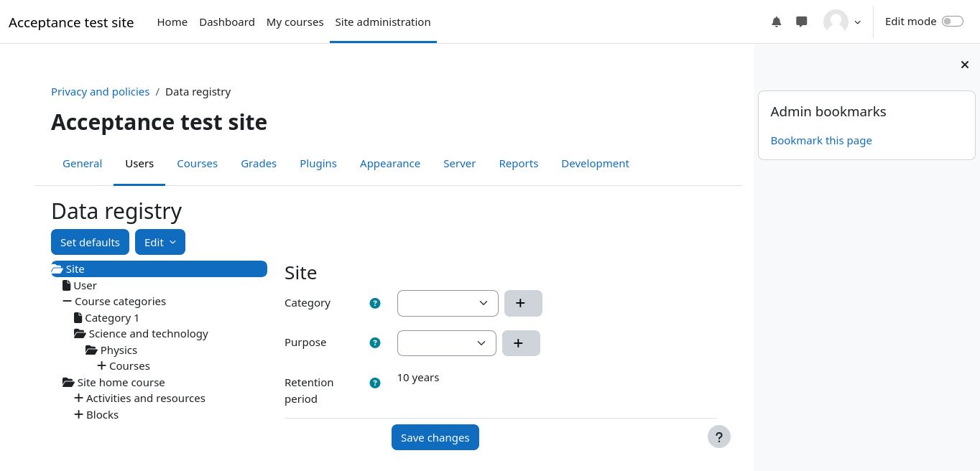Open the Purpose dropdown list
This screenshot has height=471, width=980.
click(x=446, y=343)
